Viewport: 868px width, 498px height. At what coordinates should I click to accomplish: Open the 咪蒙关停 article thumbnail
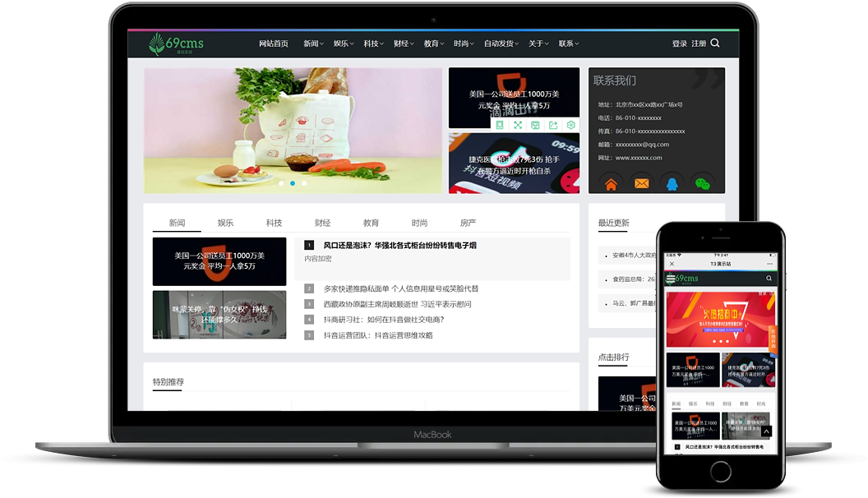[219, 314]
